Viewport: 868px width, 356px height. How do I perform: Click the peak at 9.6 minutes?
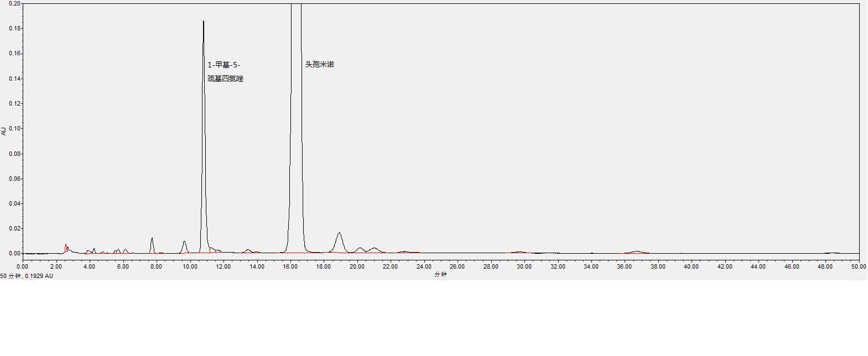[184, 242]
